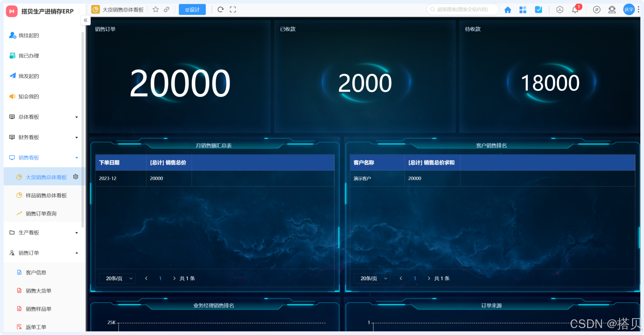
Task: Click the 设计 design button
Action: 192,9
